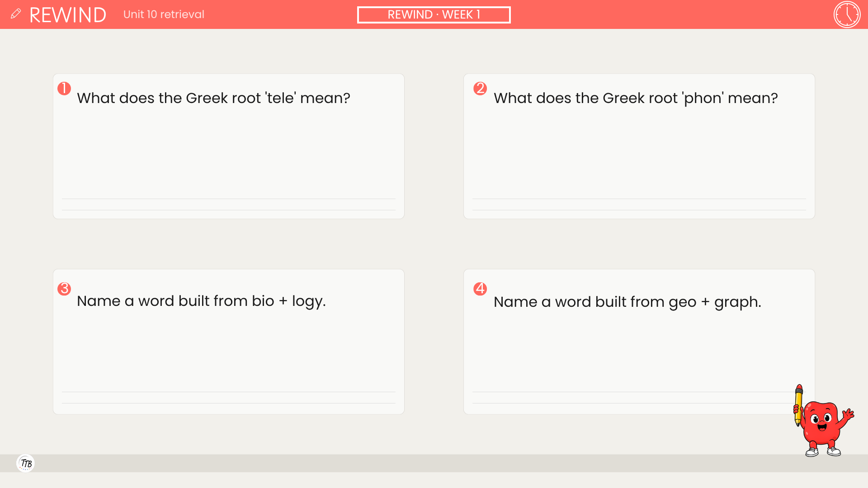
Task: Select the 'phon' question text
Action: click(x=636, y=98)
